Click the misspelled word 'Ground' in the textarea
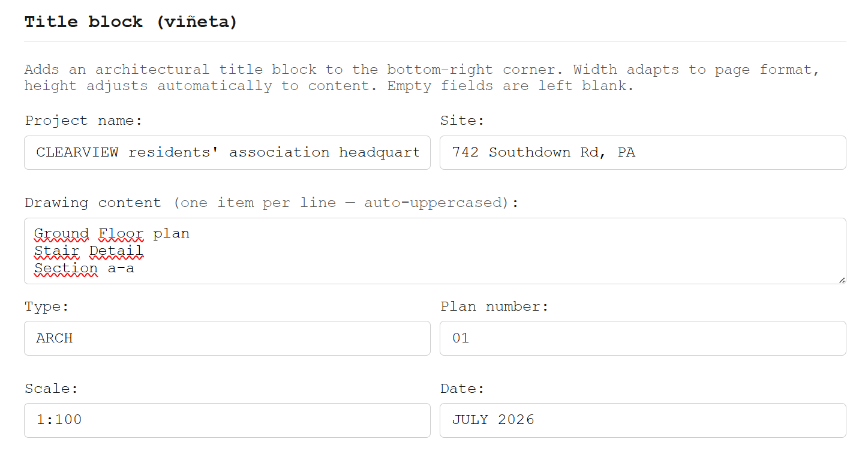Viewport: 868px width, 454px height. click(60, 233)
